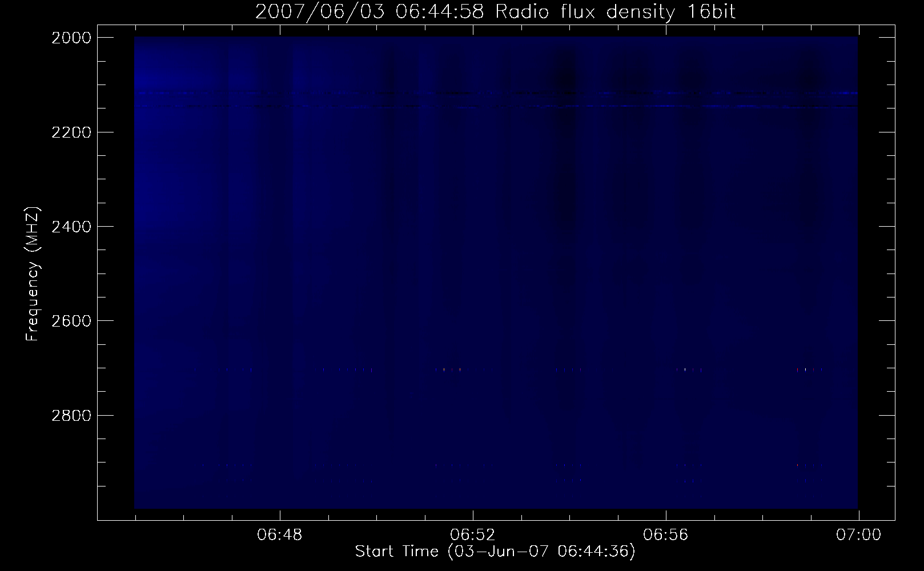This screenshot has height=571, width=924.
Task: Click the 07:00 time tick label
Action: click(x=858, y=535)
